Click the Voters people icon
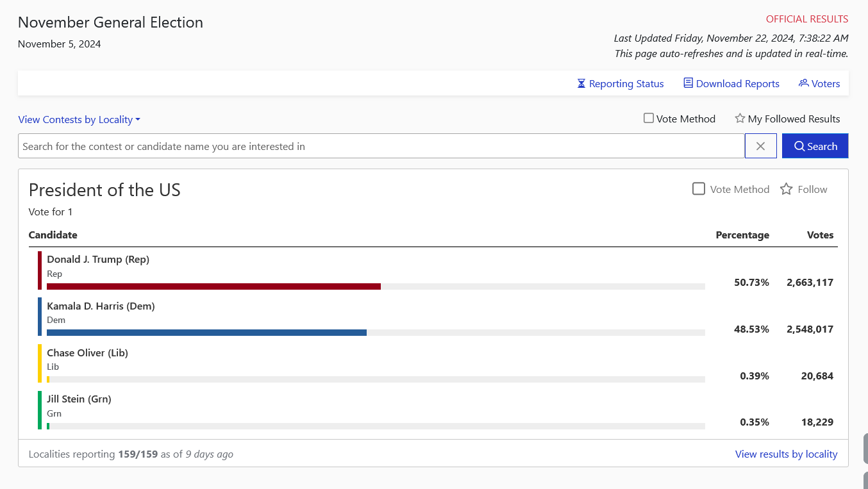 pyautogui.click(x=804, y=83)
